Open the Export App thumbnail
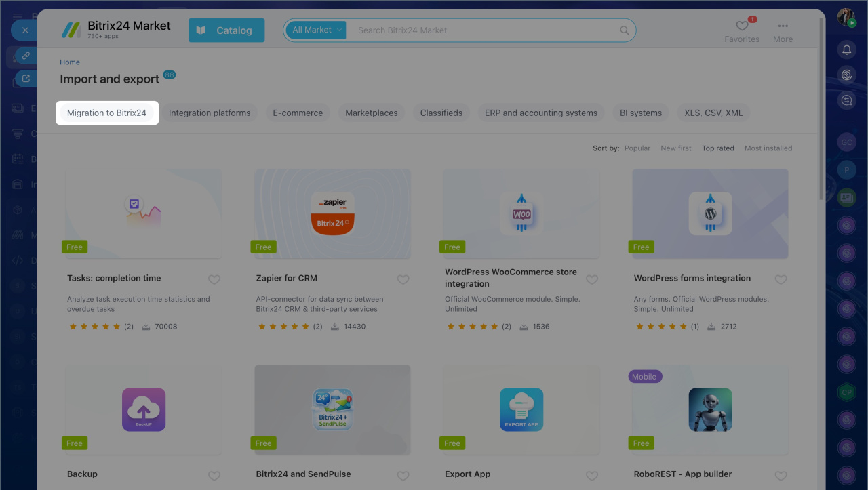The height and width of the screenshot is (490, 868). pos(521,410)
